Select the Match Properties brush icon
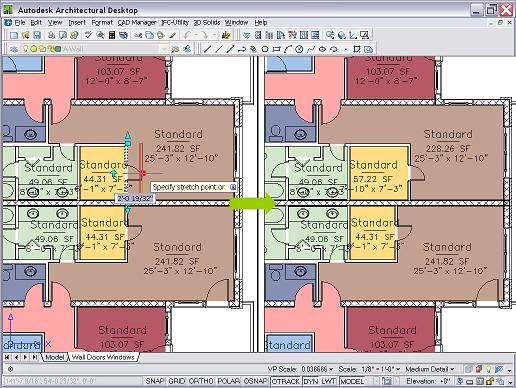 (172, 35)
